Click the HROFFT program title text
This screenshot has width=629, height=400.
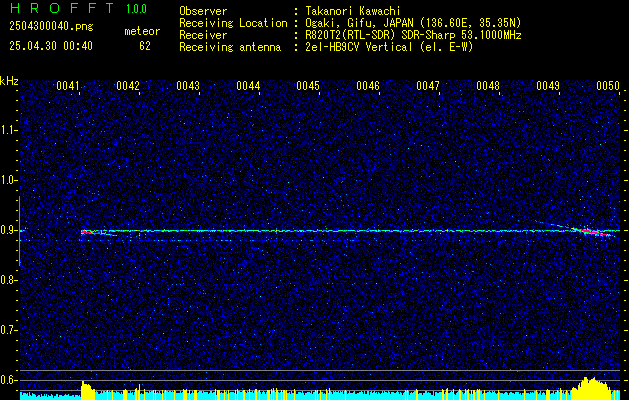[62, 8]
